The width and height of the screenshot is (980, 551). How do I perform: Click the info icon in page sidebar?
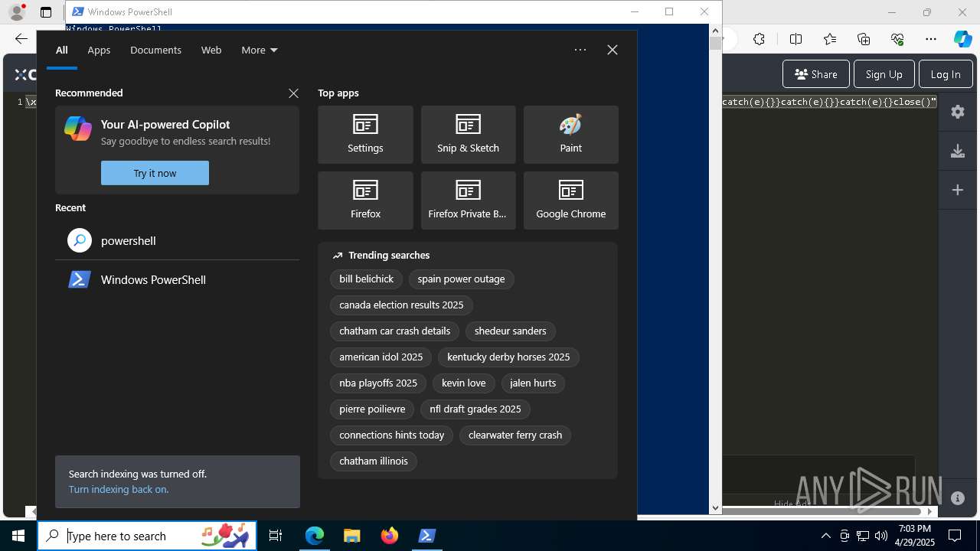958,498
